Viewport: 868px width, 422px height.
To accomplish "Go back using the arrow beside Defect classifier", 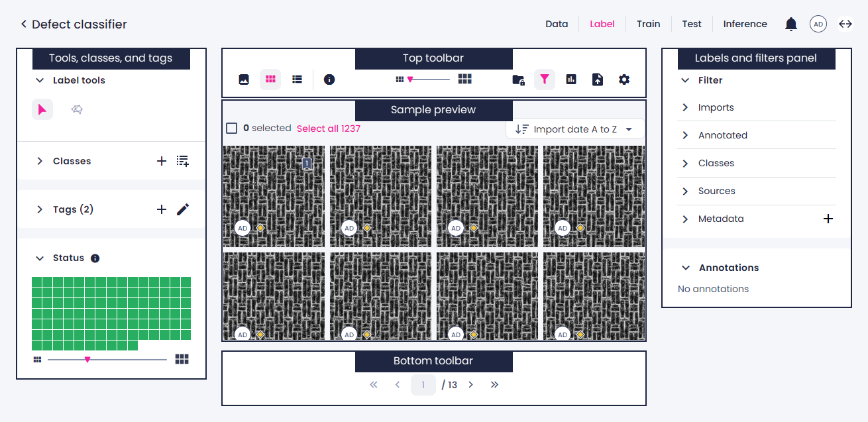I will tap(24, 25).
